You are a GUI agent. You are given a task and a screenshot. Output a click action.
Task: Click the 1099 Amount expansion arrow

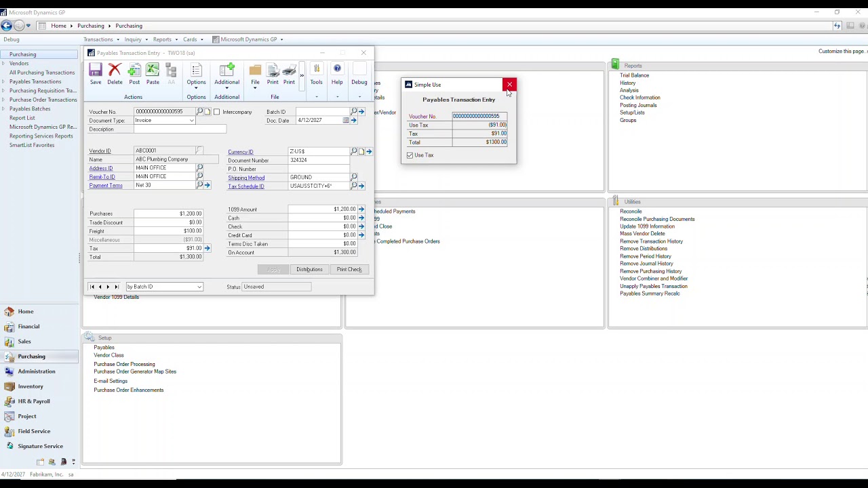(x=361, y=209)
